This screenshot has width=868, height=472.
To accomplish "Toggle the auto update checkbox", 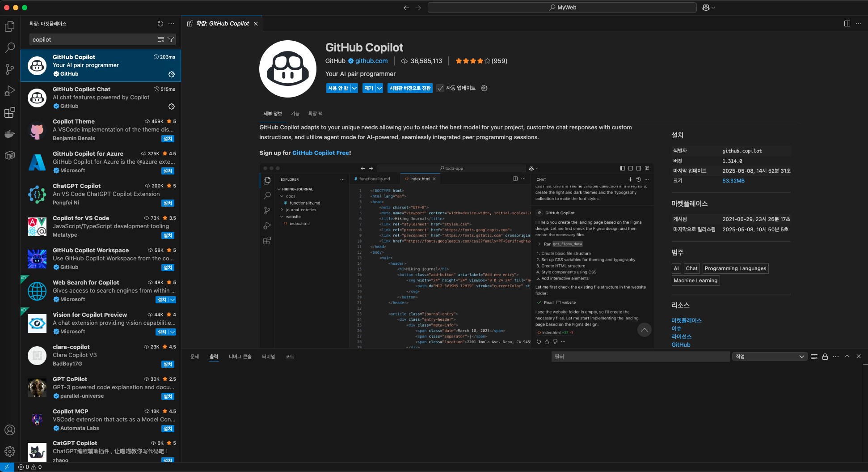I will [440, 88].
